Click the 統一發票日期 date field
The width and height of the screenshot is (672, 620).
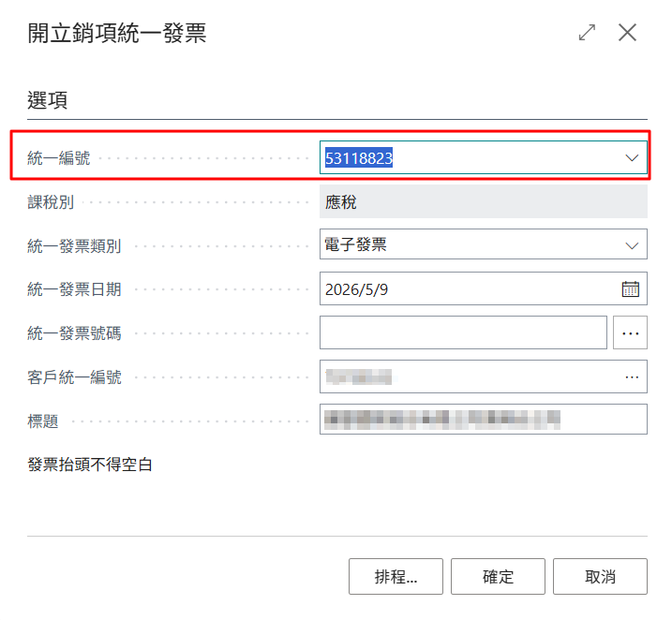pos(484,288)
